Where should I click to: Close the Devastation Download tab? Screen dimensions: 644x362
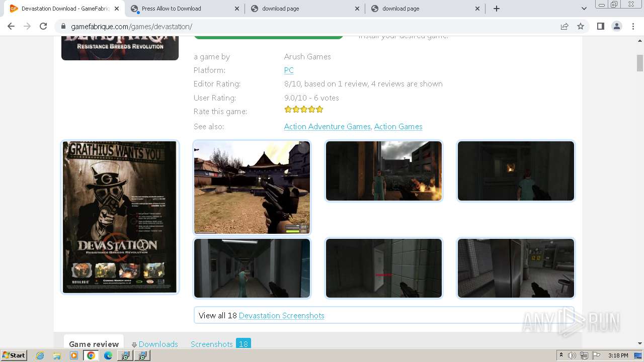[x=117, y=9]
